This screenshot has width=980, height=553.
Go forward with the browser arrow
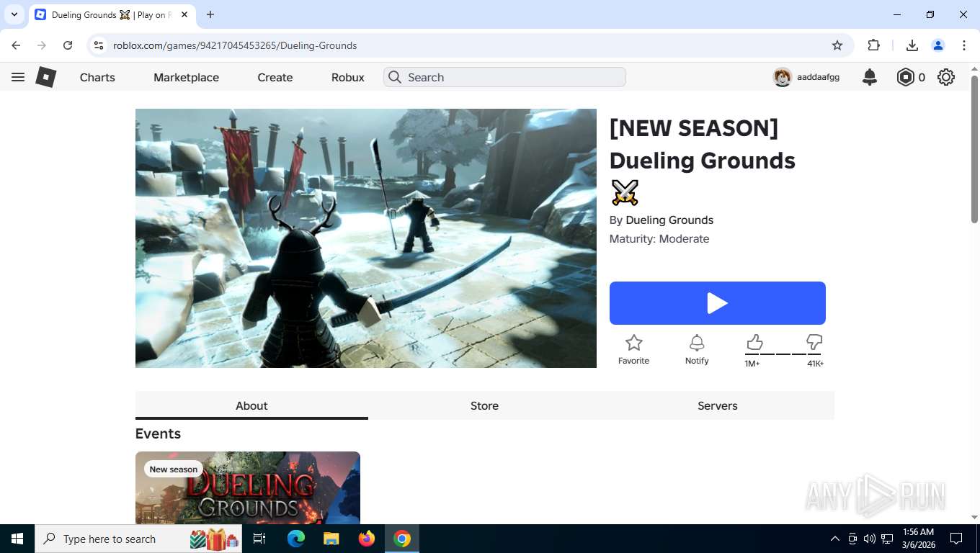click(x=42, y=45)
